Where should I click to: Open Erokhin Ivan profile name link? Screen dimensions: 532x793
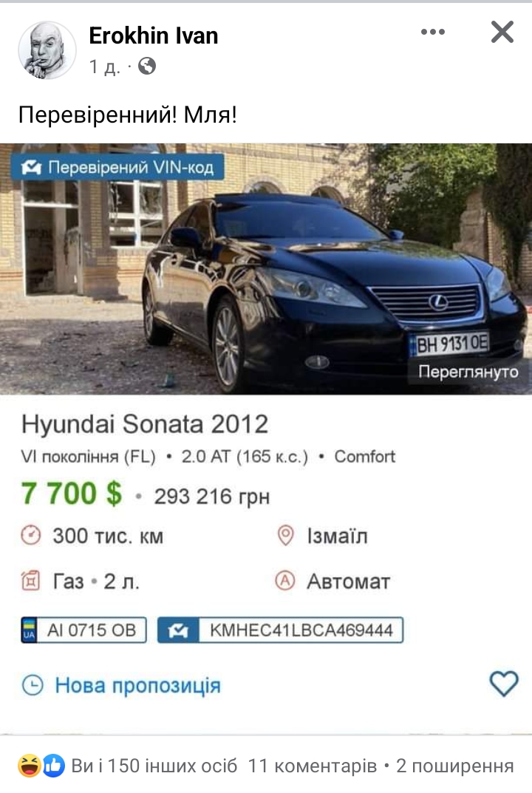154,35
